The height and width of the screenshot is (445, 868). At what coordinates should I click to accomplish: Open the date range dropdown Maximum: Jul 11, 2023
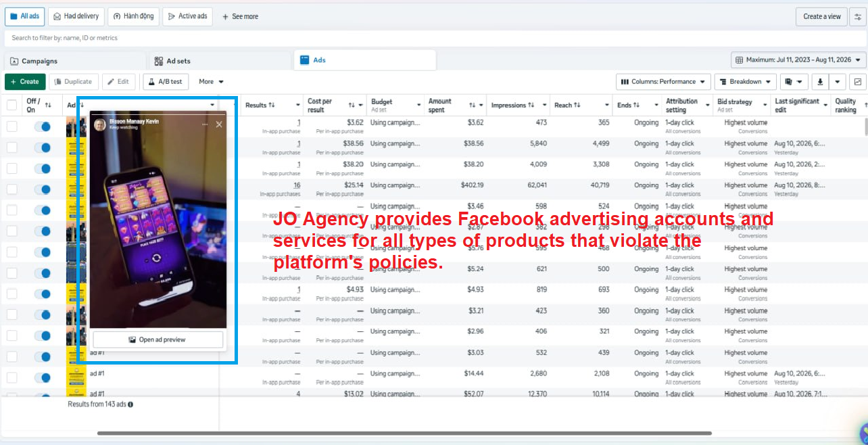point(798,60)
